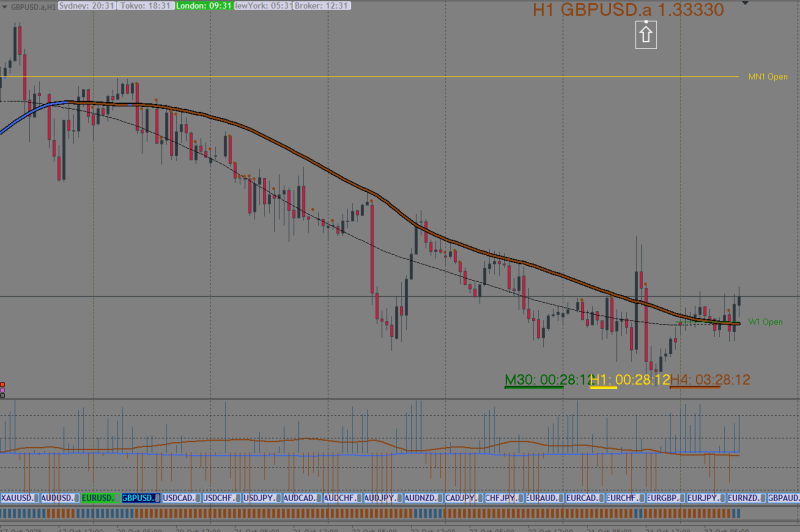Expand the GBPUSD.a,H1 chart dropdown triangle
This screenshot has height=532, width=800.
[x=5, y=7]
